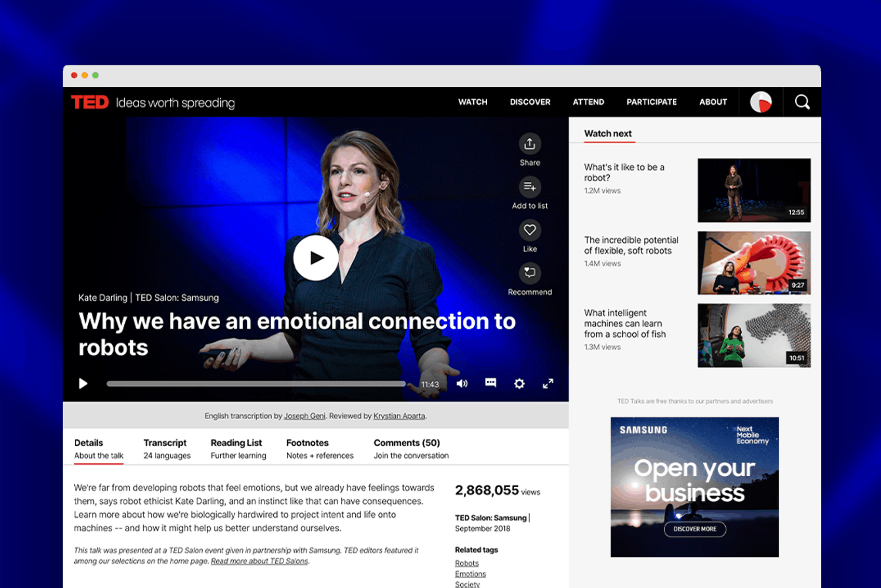This screenshot has height=588, width=881.
Task: Like the talk with heart icon
Action: pos(529,230)
